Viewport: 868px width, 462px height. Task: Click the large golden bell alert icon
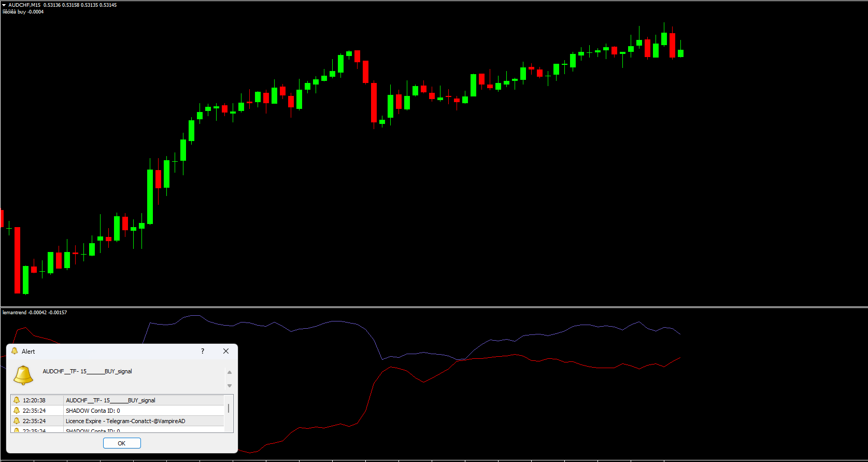23,375
